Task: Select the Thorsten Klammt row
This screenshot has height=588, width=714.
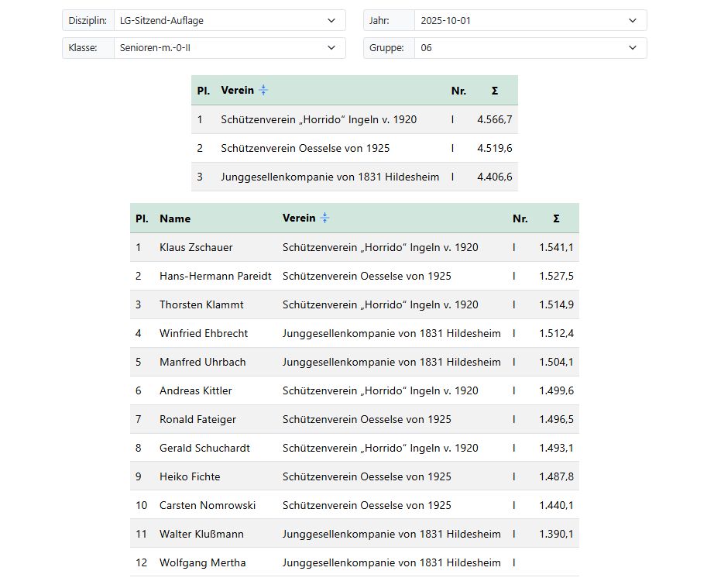Action: 201,305
